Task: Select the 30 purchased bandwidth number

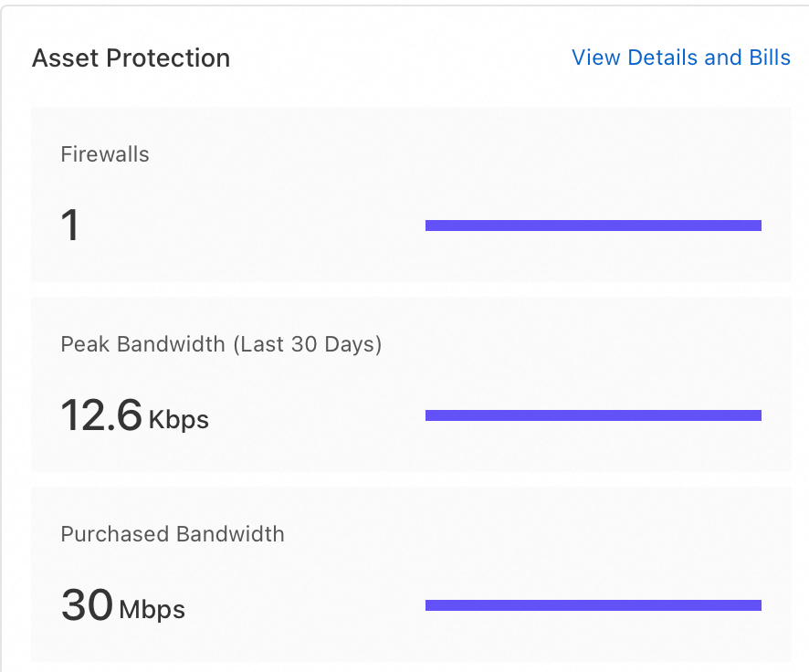Action: pos(87,605)
